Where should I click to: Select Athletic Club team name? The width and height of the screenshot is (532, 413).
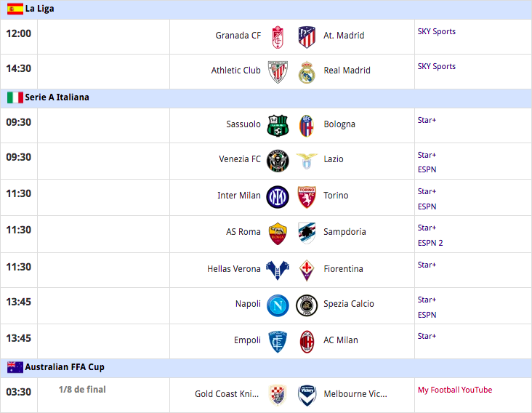coord(235,71)
